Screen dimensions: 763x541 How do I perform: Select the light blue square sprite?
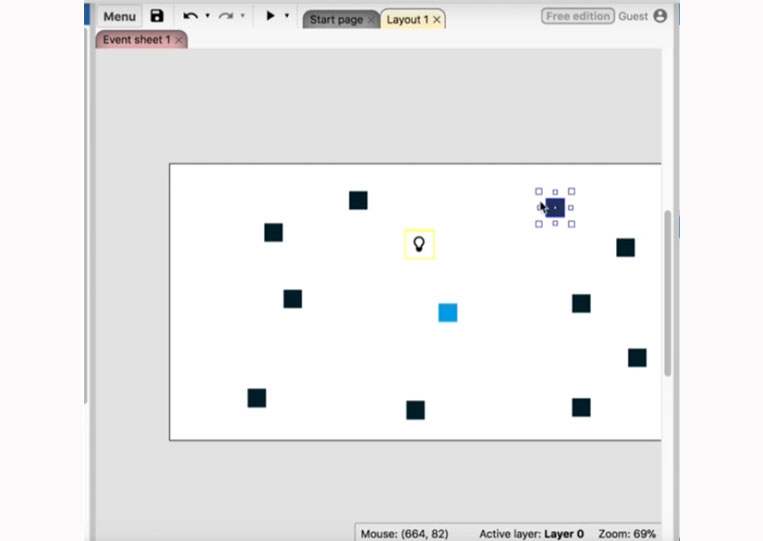point(448,312)
